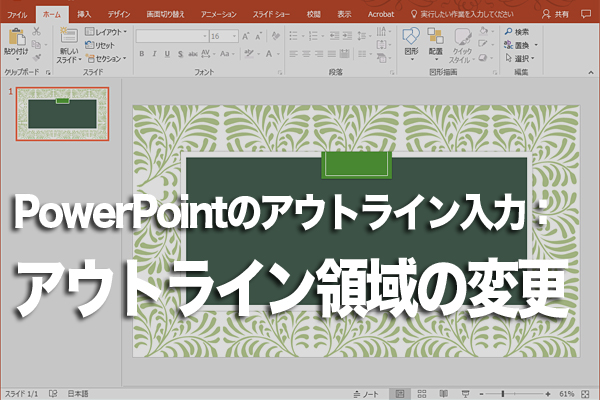This screenshot has height=400, width=600.
Task: Toggle Strikethrough formatting
Action: click(x=192, y=54)
